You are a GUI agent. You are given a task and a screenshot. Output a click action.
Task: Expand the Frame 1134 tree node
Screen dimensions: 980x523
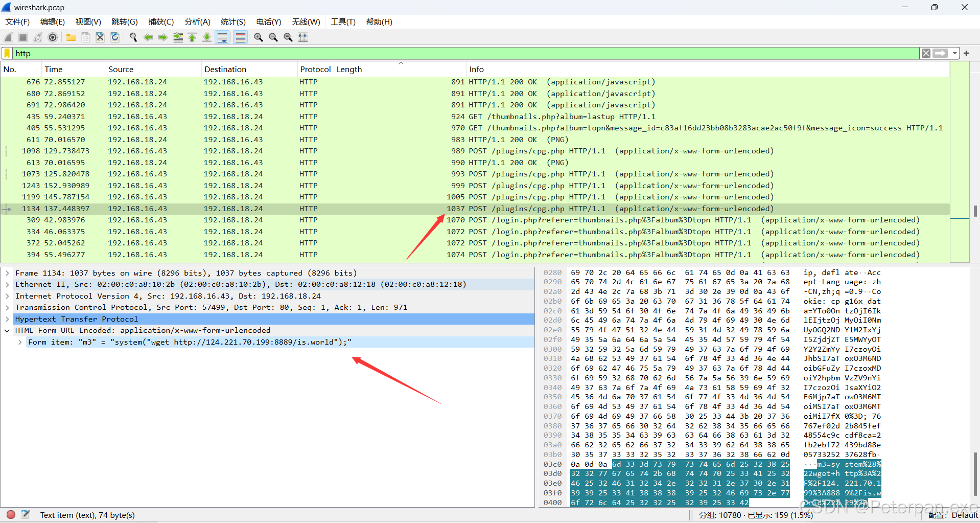pyautogui.click(x=7, y=273)
